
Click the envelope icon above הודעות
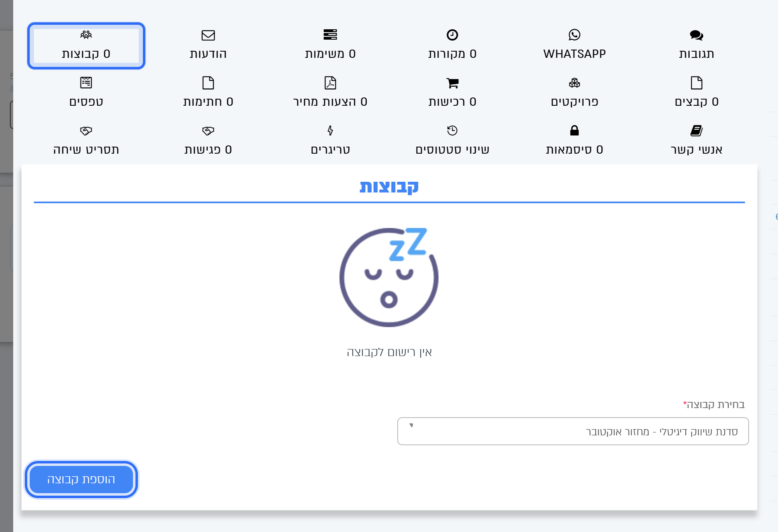click(208, 35)
